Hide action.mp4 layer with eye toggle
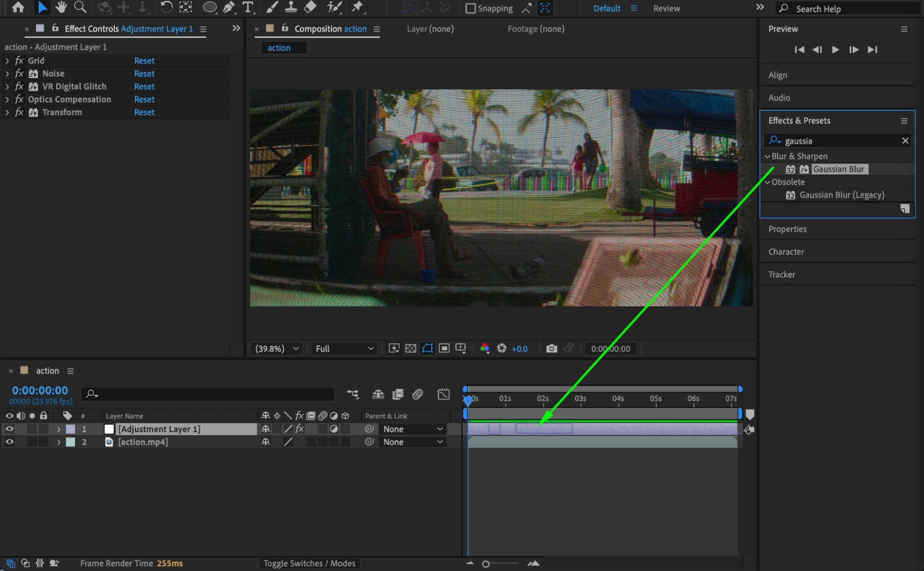 coord(9,442)
